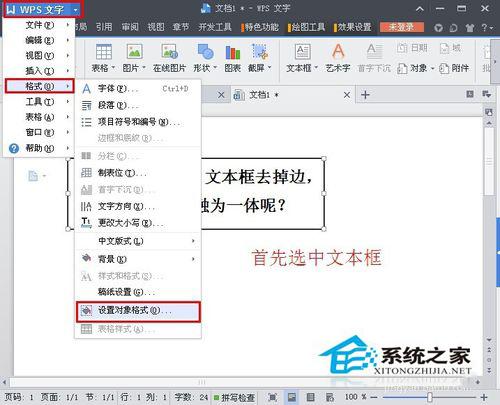The height and width of the screenshot is (405, 500).
Task: Click the zoom slider handle
Action: tap(430, 397)
